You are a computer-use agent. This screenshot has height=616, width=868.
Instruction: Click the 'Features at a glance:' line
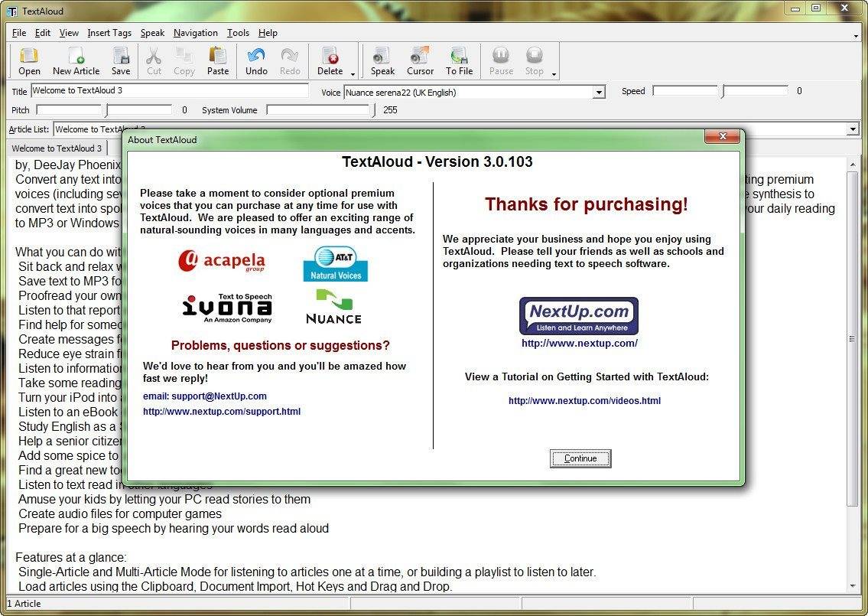pos(71,557)
